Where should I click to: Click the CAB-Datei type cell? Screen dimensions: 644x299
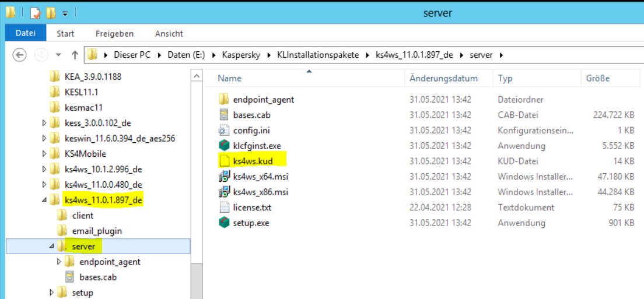[518, 115]
